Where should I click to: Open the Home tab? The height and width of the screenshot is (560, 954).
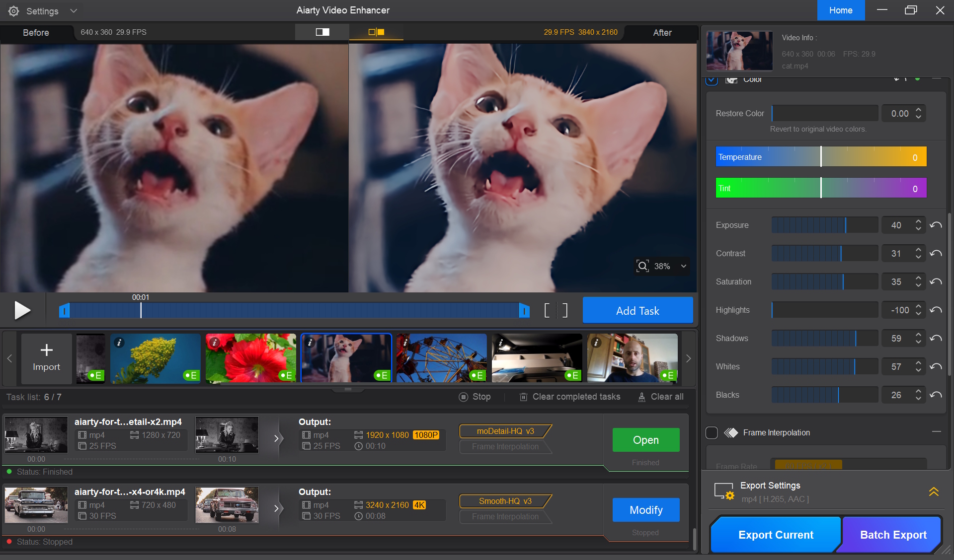(x=841, y=10)
